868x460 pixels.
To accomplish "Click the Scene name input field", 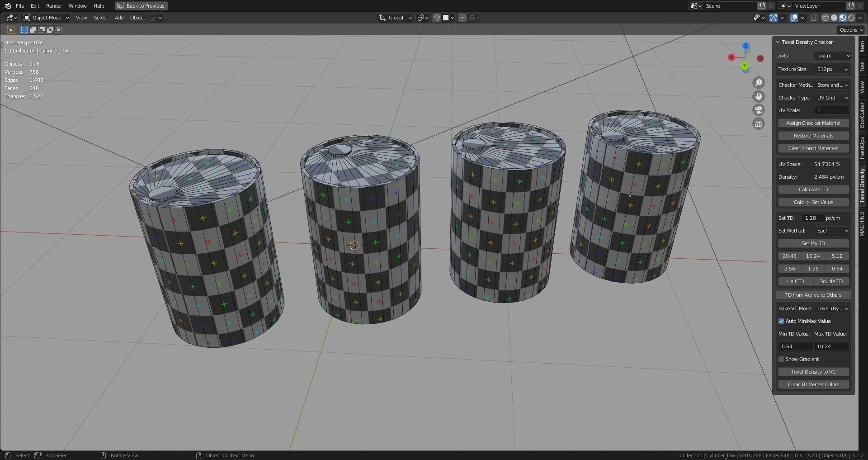I will click(x=730, y=6).
